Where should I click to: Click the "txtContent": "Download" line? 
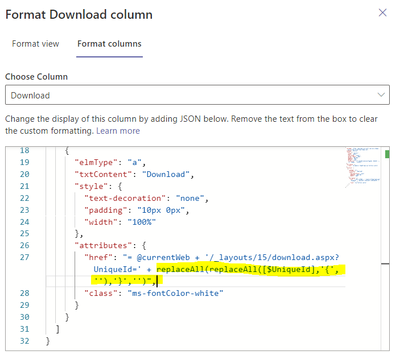tap(134, 174)
